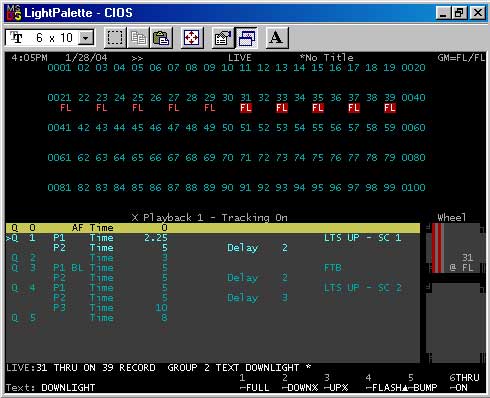Minimize the LightPalette window

443,13
